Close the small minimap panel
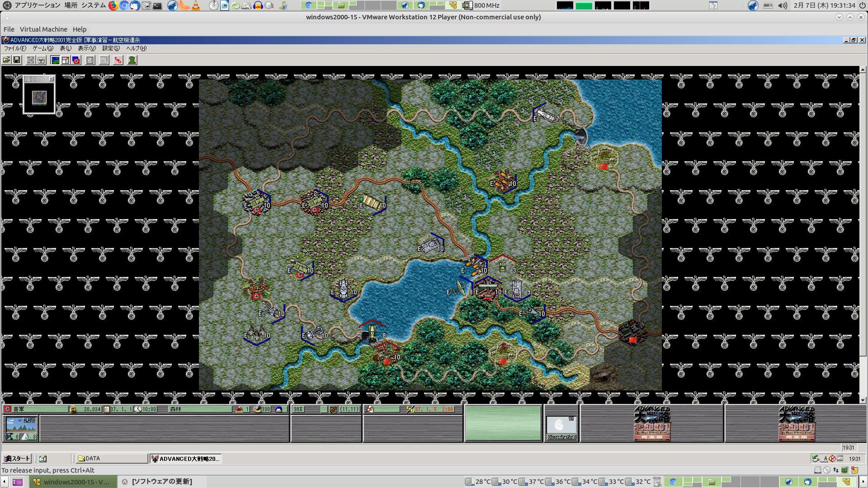Screen dimensions: 868x488 click(x=52, y=79)
